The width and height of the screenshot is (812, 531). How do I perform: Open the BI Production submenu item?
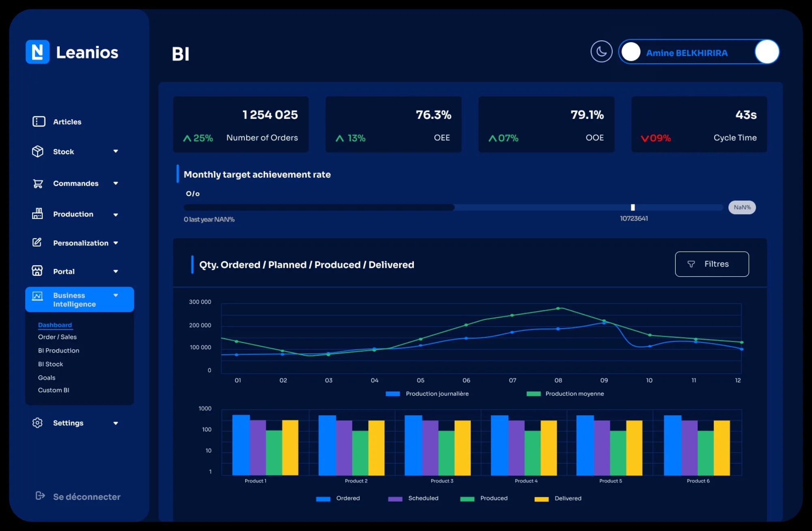58,350
